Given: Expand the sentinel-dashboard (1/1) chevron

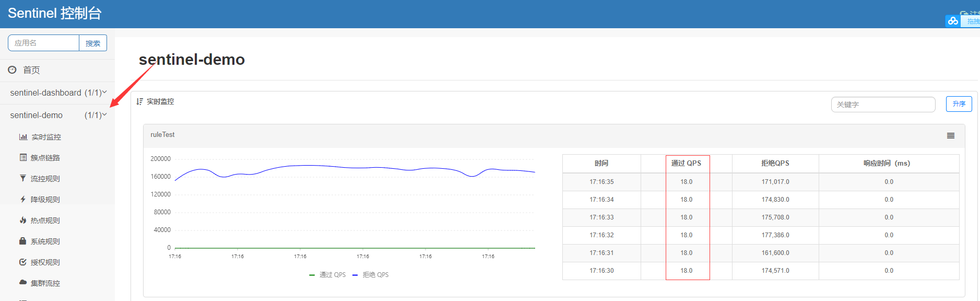Looking at the screenshot, I should (x=104, y=92).
